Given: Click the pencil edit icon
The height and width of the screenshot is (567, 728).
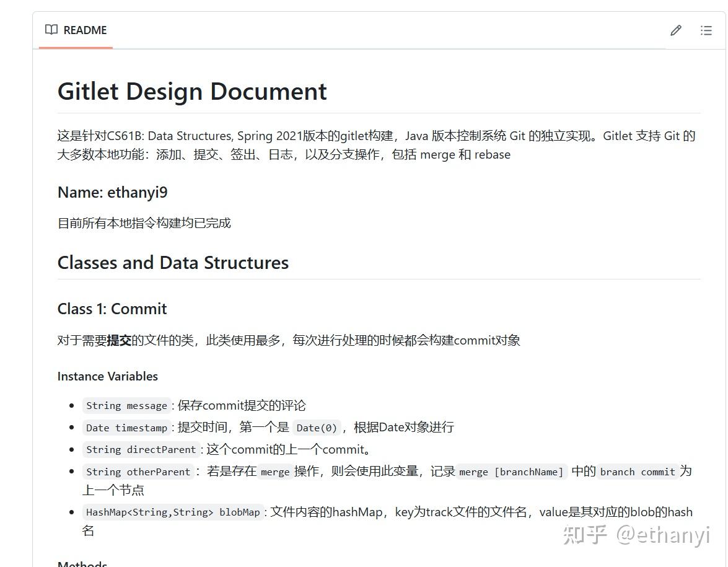Looking at the screenshot, I should click(x=676, y=30).
